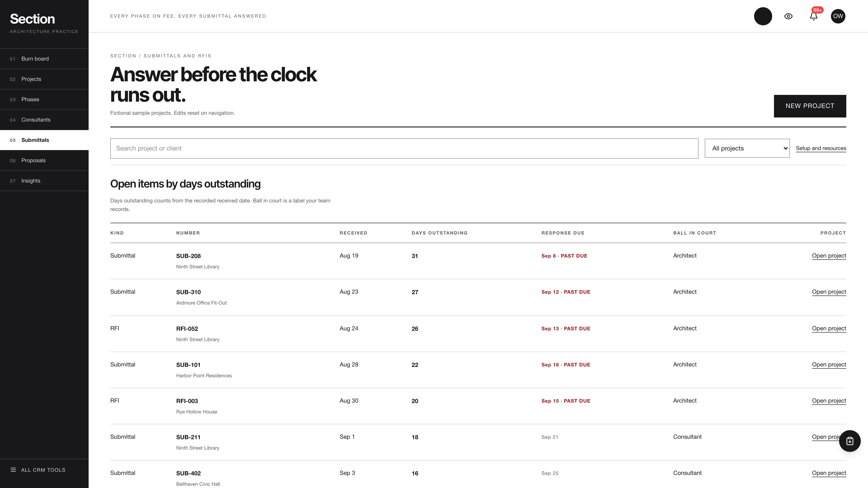
Task: Navigate to Phases in the sidebar
Action: [44, 99]
